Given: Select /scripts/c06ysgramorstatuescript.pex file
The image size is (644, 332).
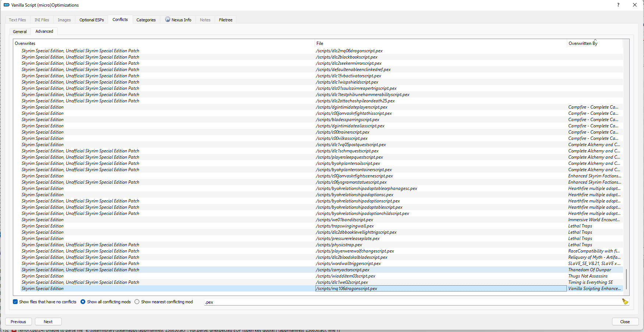Looking at the screenshot, I should click(351, 182).
